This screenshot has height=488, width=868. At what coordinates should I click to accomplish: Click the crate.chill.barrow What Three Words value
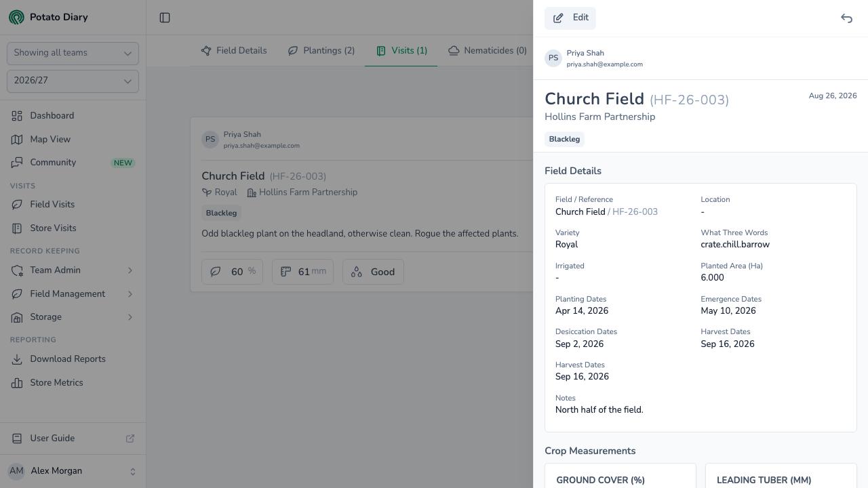coord(735,245)
